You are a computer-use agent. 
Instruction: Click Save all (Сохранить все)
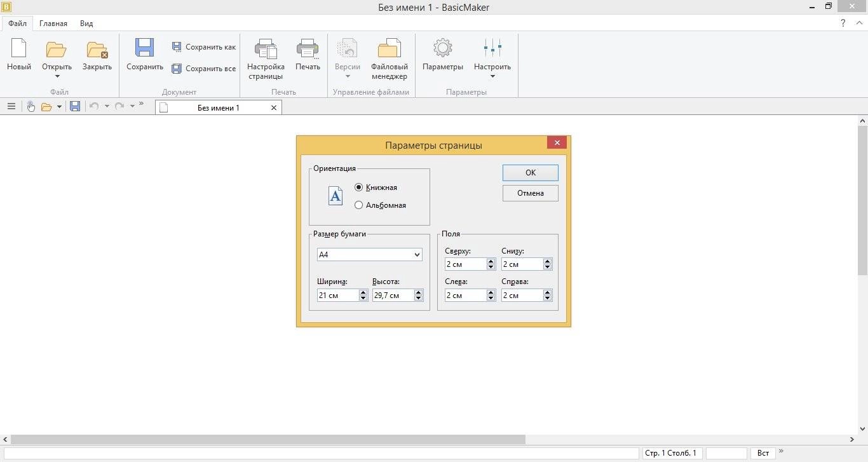(x=203, y=69)
